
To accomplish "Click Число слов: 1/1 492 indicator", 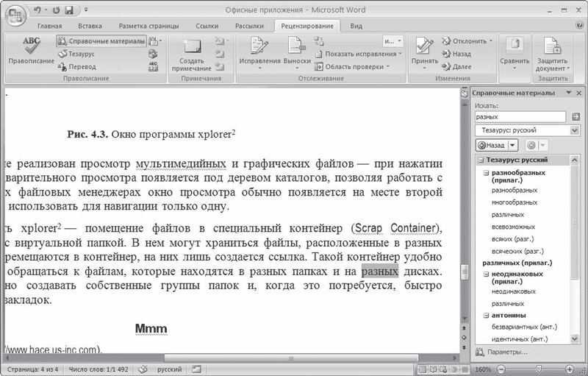I will pyautogui.click(x=98, y=369).
